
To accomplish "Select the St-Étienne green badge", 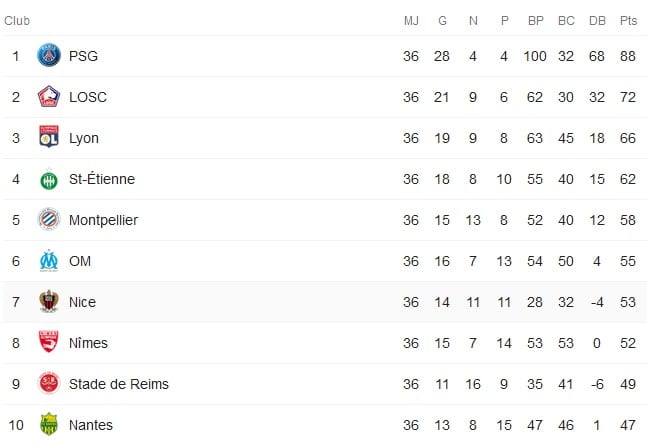I will (49, 179).
